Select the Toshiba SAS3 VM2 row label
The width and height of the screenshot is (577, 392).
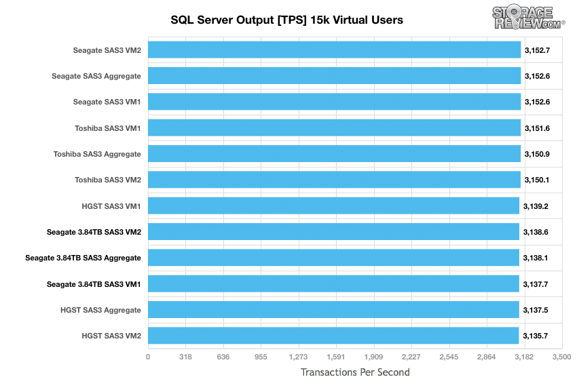pos(108,180)
